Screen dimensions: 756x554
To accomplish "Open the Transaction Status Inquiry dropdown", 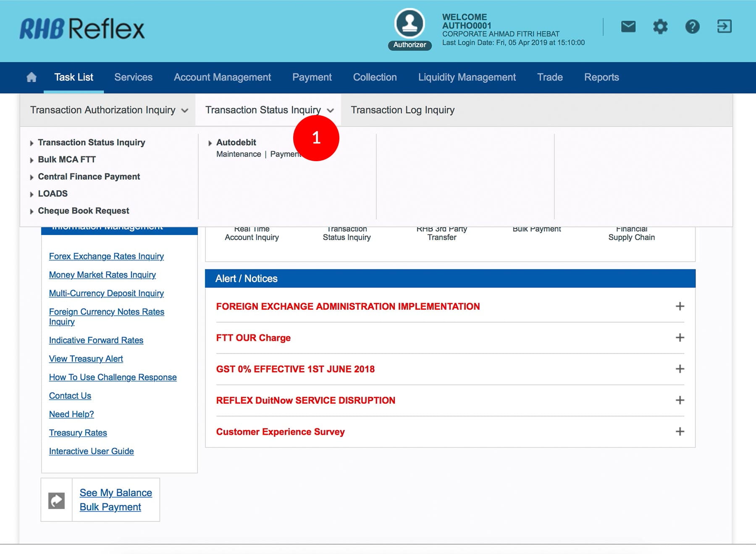I will (x=269, y=110).
